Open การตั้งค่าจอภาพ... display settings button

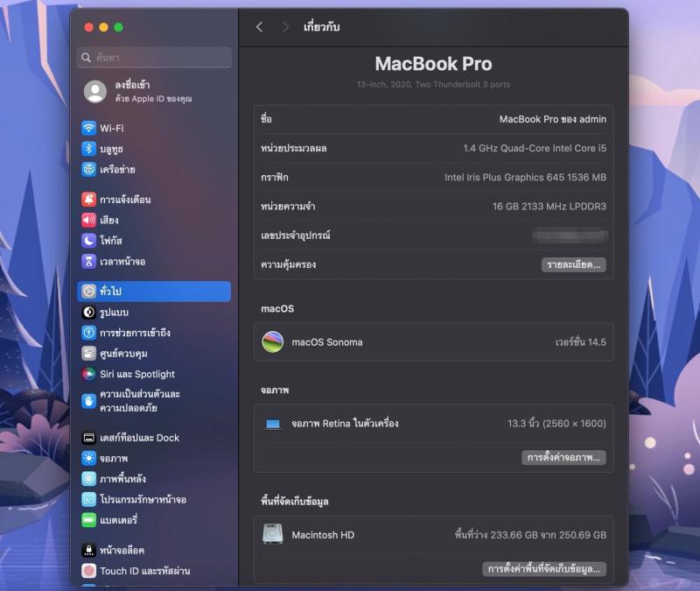point(563,457)
